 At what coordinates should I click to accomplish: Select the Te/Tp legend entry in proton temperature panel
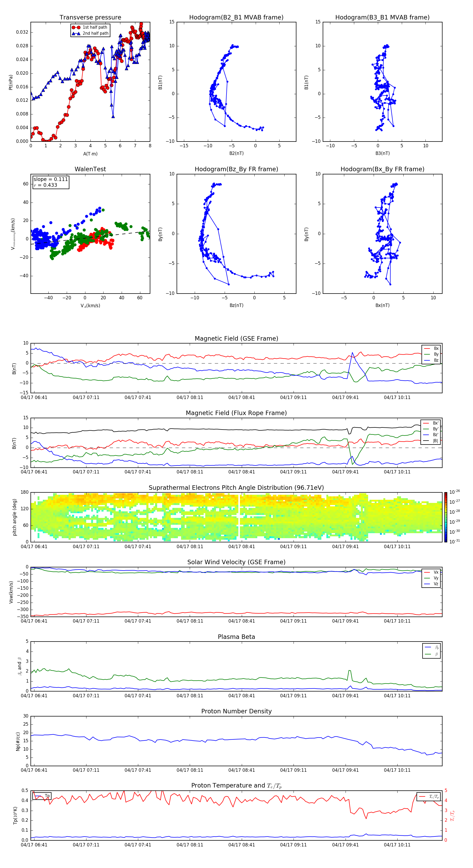click(x=429, y=796)
